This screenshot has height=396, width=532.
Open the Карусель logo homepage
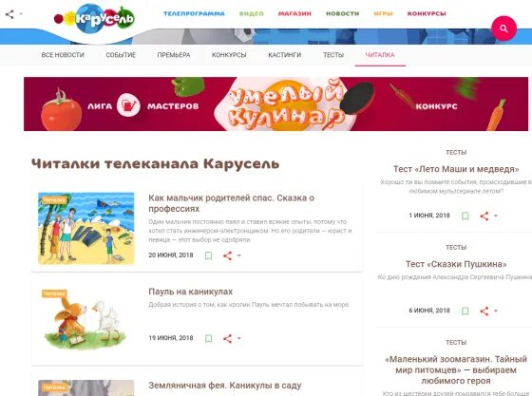94,19
